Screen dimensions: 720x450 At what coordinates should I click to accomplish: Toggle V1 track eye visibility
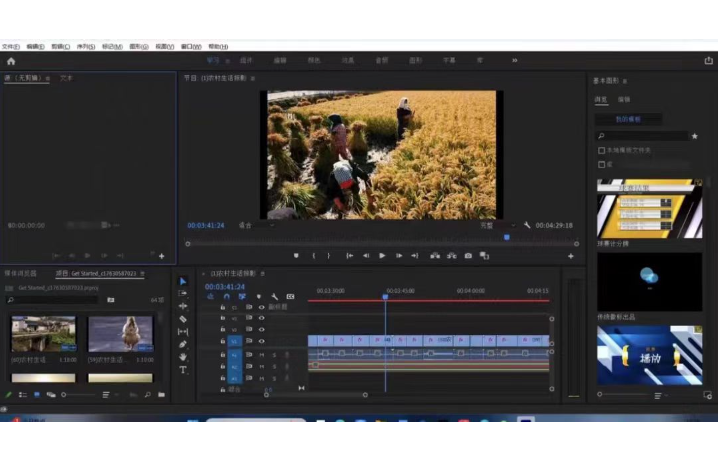(x=262, y=341)
